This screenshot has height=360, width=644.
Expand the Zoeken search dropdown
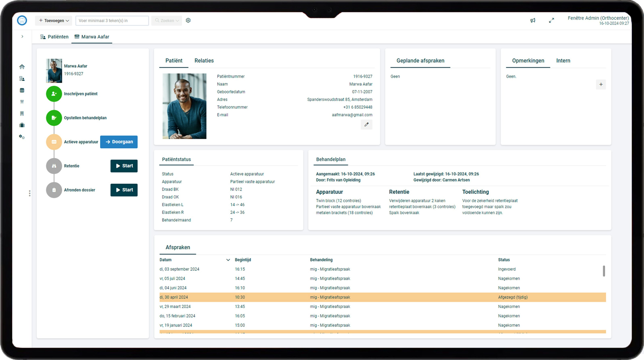(167, 21)
